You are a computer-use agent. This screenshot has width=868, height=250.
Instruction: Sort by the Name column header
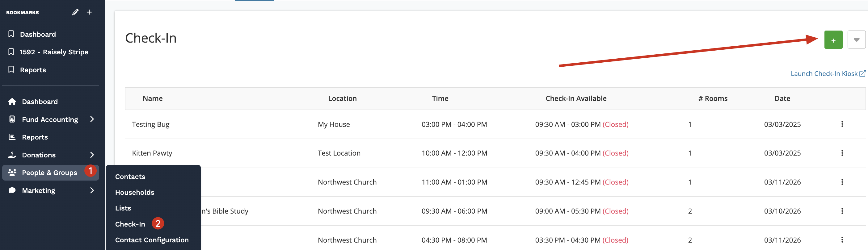tap(152, 98)
